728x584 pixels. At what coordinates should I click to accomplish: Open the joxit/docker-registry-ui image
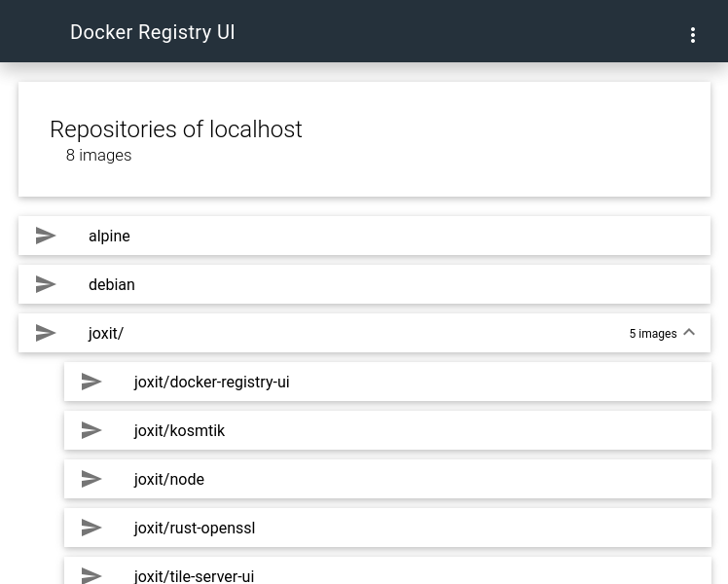click(x=211, y=382)
